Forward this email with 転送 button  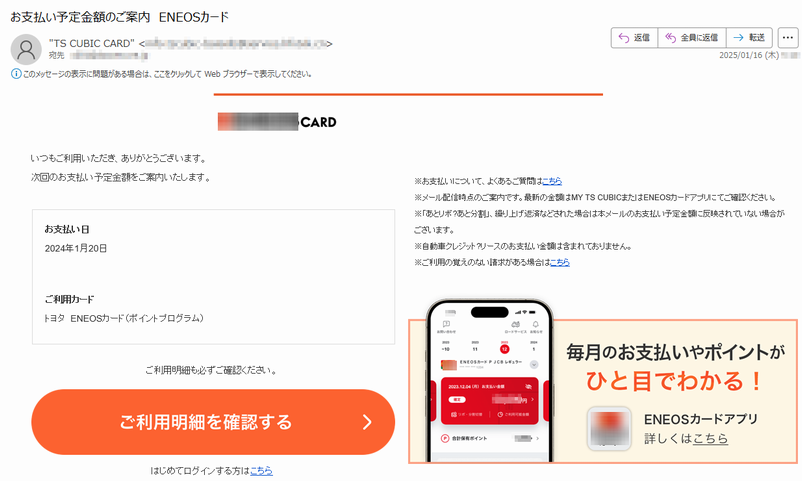[x=749, y=37]
